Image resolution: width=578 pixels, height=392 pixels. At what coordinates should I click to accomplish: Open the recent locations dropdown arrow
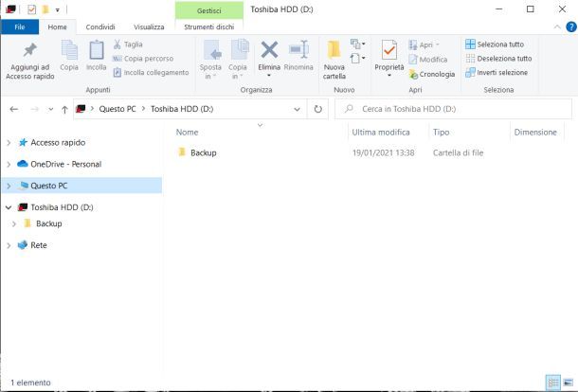point(51,110)
